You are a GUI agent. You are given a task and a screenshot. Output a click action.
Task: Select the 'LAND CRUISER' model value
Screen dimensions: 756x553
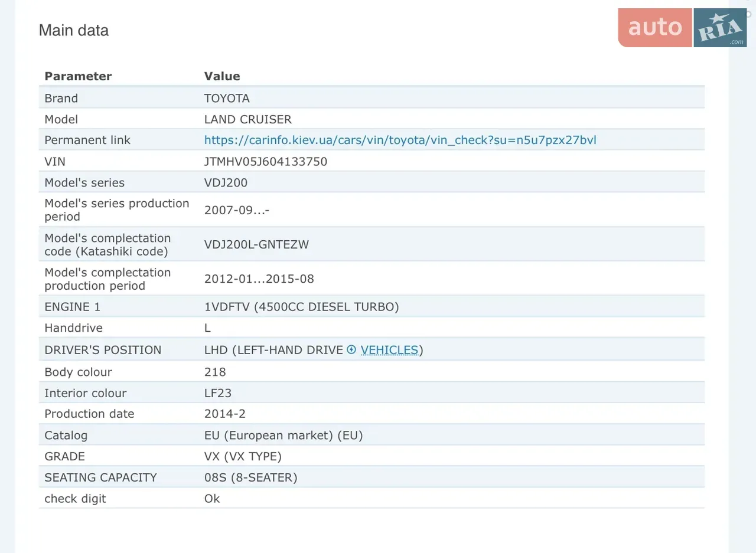(x=248, y=119)
